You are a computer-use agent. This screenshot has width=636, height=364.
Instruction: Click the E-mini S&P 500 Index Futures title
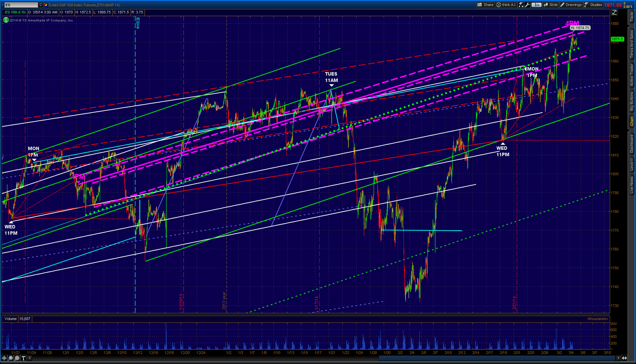(x=84, y=5)
